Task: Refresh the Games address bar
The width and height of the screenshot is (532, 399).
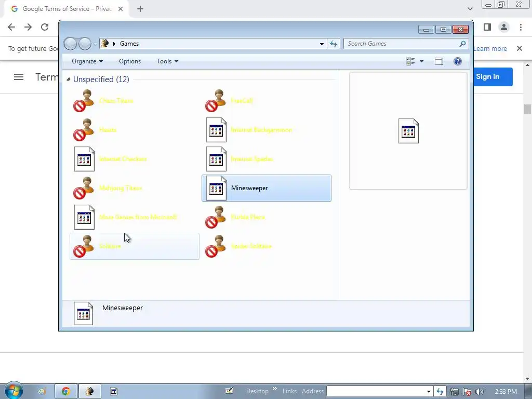Action: pyautogui.click(x=334, y=44)
